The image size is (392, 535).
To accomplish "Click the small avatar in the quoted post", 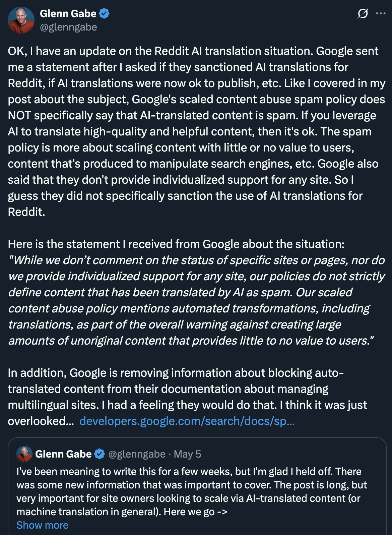I will click(24, 454).
